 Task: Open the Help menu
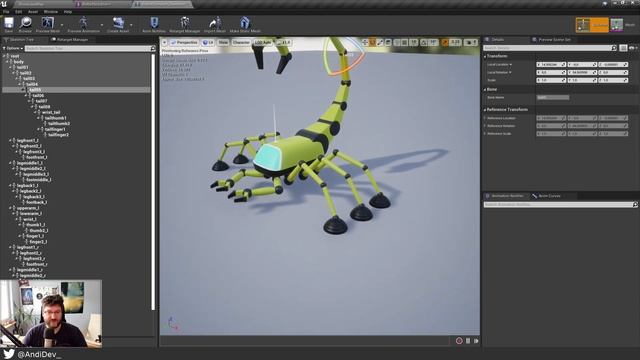68,11
